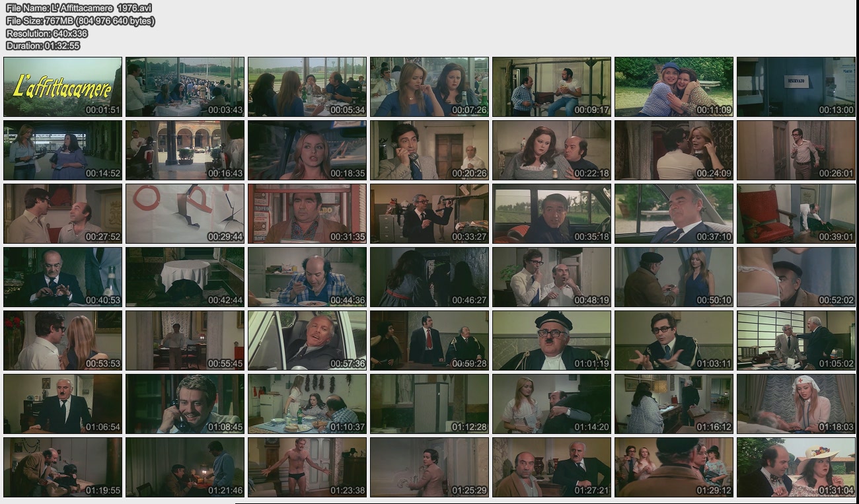Select the nurse frame at 01:18:03
Image resolution: width=859 pixels, height=504 pixels.
pos(796,404)
